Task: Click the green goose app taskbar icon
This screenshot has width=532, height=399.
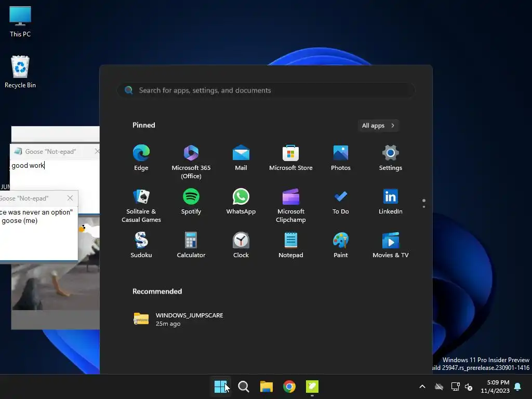Action: pos(312,387)
